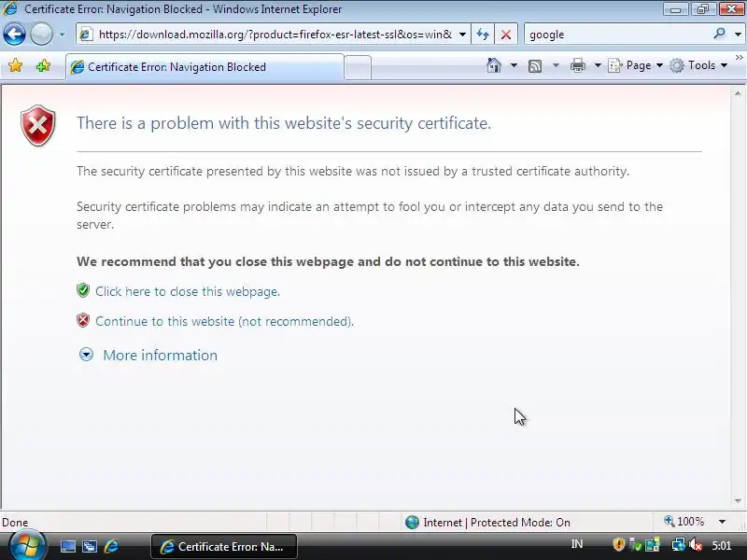
Task: Refresh the page with the Refresh icon
Action: tap(483, 35)
